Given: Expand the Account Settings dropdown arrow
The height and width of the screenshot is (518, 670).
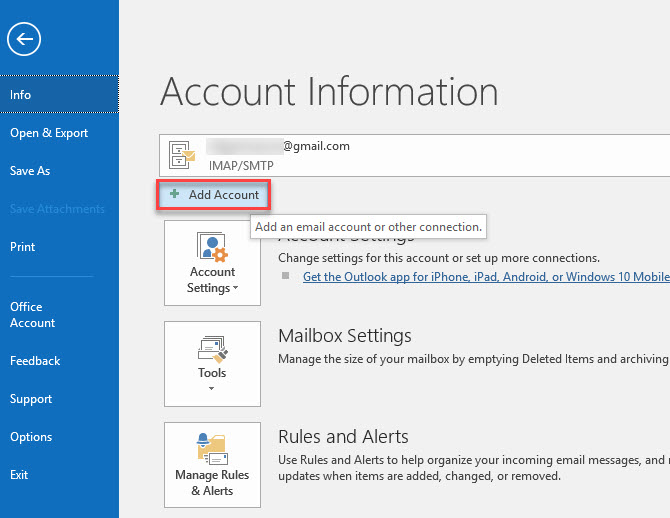Looking at the screenshot, I should point(236,289).
